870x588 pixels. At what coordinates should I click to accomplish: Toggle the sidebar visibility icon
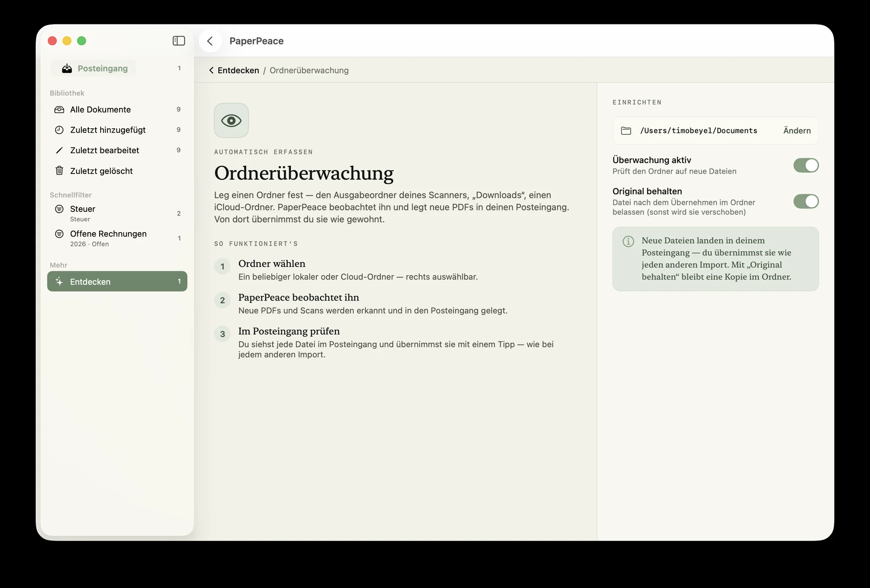coord(179,41)
